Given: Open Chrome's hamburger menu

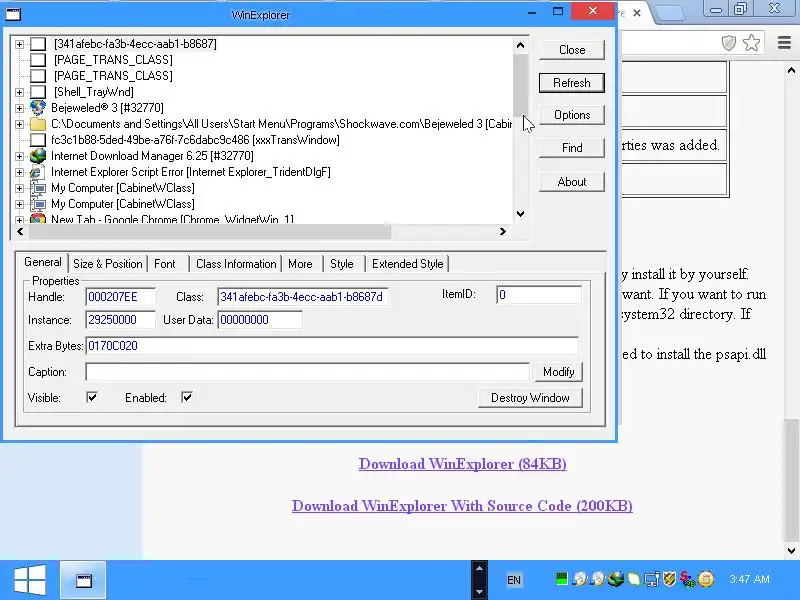Looking at the screenshot, I should [x=784, y=42].
